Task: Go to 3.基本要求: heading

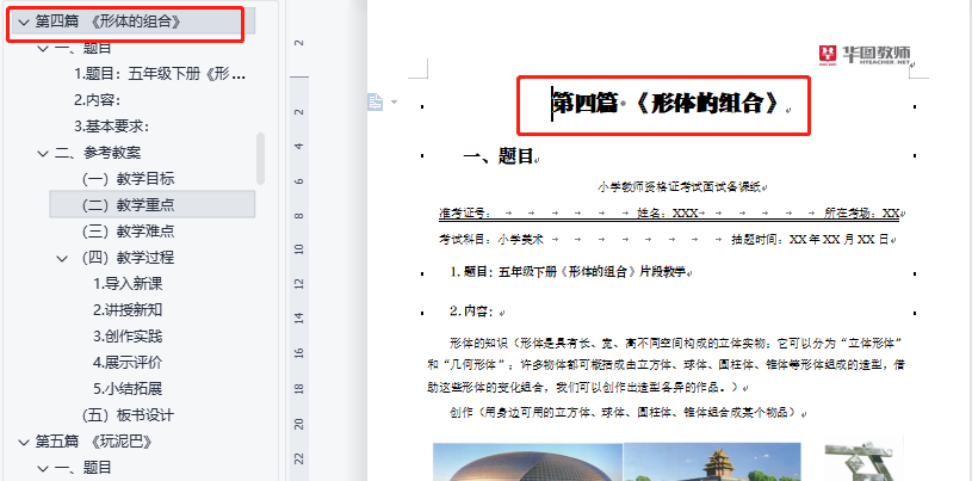Action: pyautogui.click(x=111, y=126)
